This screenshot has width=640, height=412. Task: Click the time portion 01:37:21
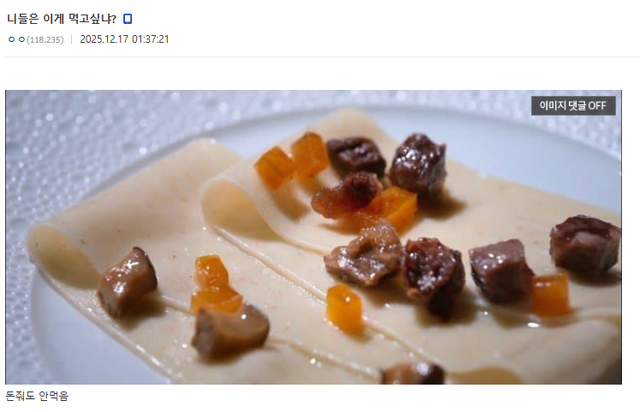150,39
